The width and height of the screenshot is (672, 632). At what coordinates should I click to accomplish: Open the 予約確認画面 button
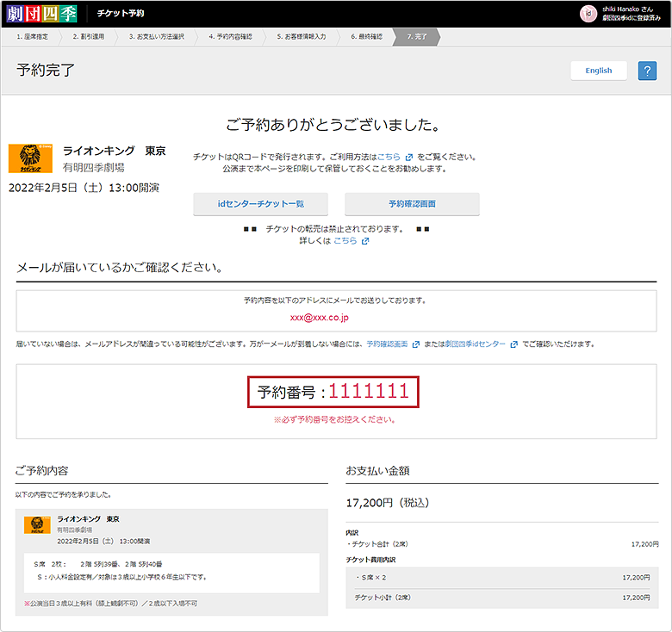tap(412, 204)
